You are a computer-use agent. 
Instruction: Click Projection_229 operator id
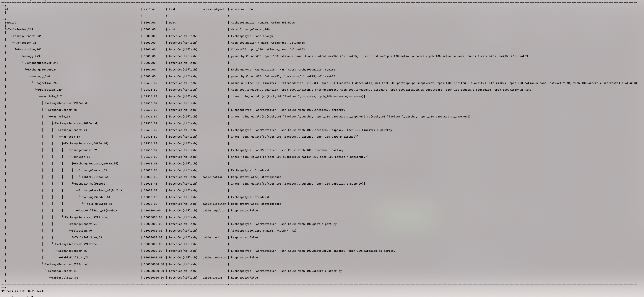(x=50, y=90)
